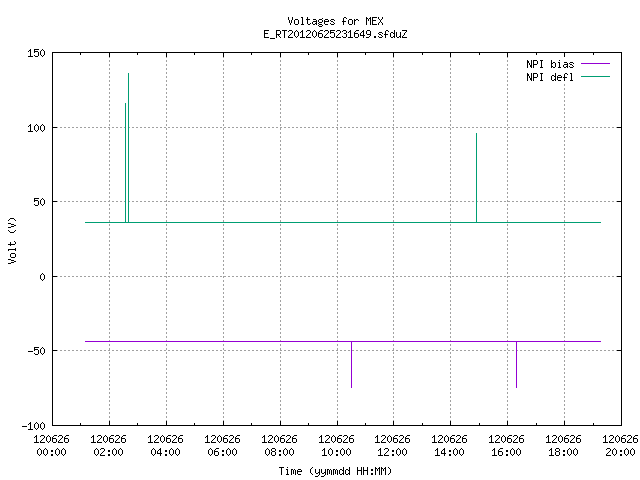Click the x-axis tick label 120626 12:00

(393, 446)
